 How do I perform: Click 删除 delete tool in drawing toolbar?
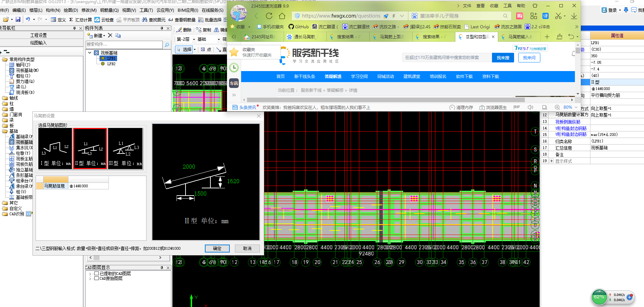(184, 30)
